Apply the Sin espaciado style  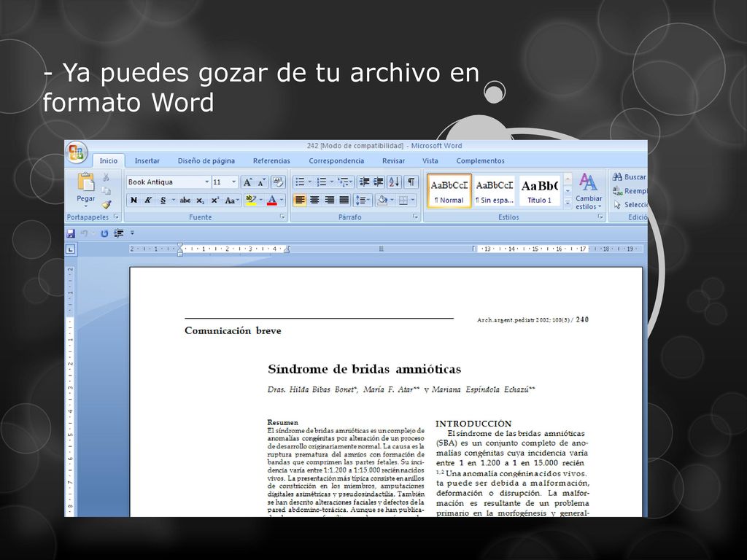(495, 190)
